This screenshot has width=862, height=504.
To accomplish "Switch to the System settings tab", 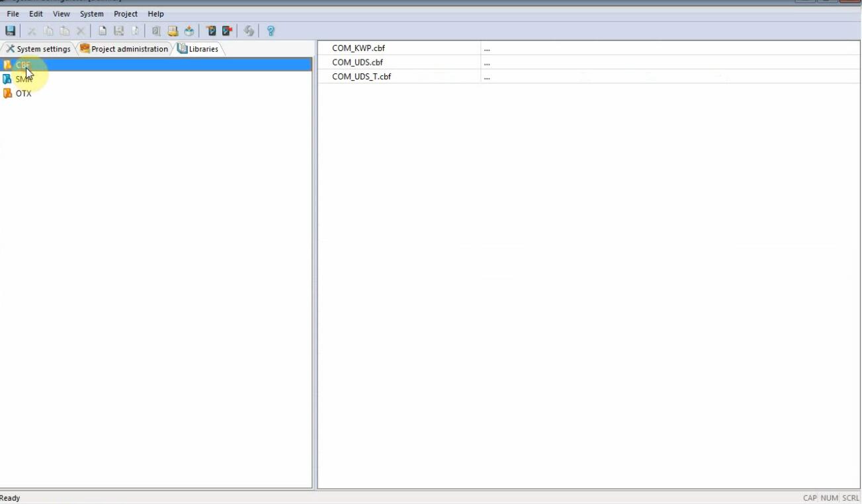I will click(38, 49).
